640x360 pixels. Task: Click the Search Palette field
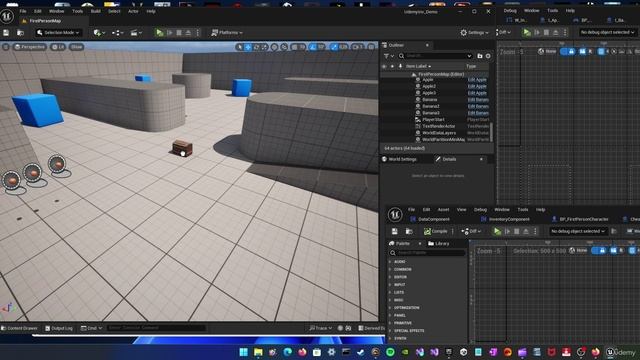[428, 253]
